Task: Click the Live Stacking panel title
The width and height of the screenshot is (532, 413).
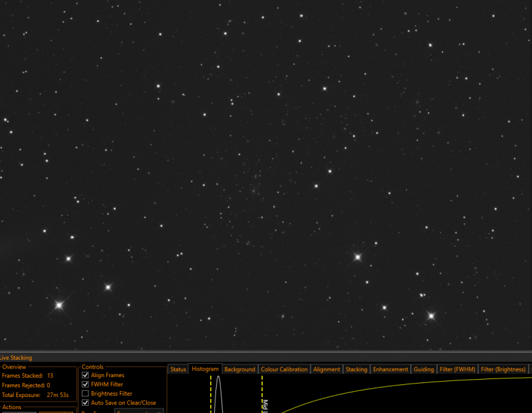Action: click(x=16, y=358)
